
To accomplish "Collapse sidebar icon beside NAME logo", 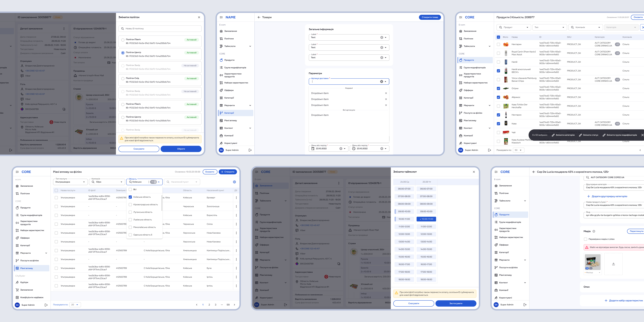I will coord(221,17).
